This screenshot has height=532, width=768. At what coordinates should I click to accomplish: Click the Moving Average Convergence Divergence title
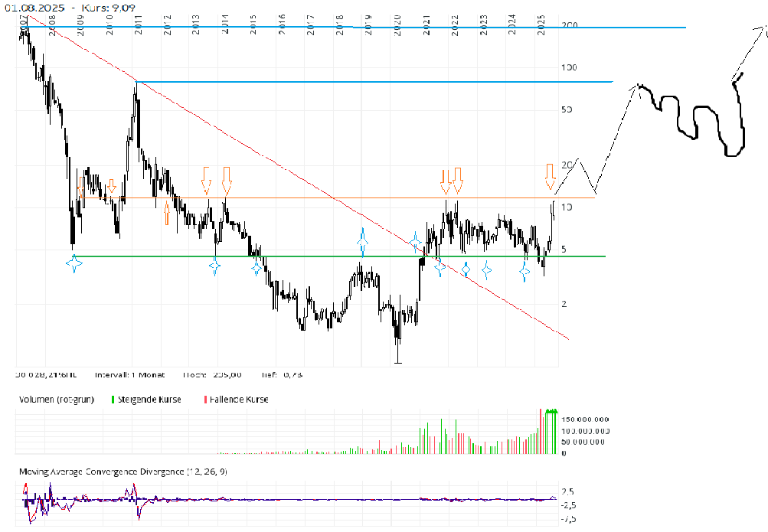[123, 472]
